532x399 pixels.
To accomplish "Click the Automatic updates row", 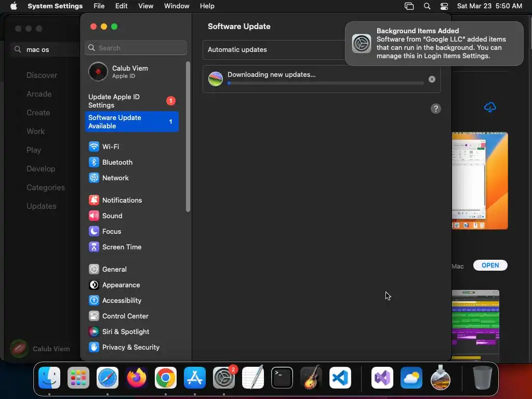I will click(322, 49).
